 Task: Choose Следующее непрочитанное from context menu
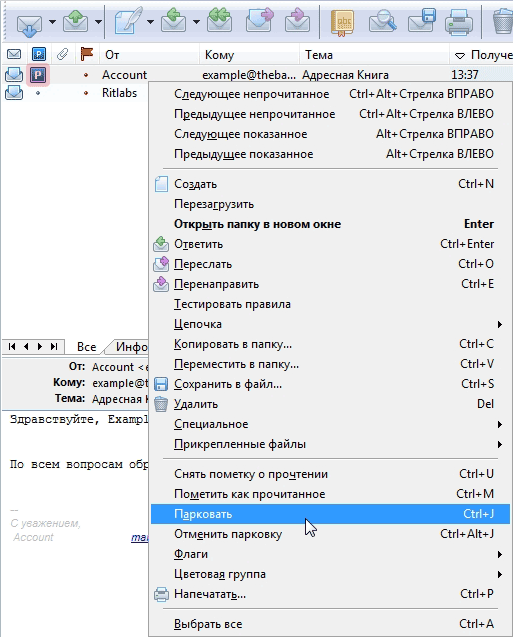point(329,94)
